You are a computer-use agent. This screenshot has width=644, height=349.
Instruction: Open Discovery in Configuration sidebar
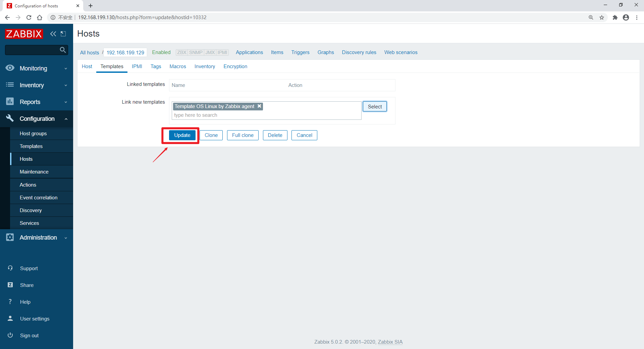[42, 210]
